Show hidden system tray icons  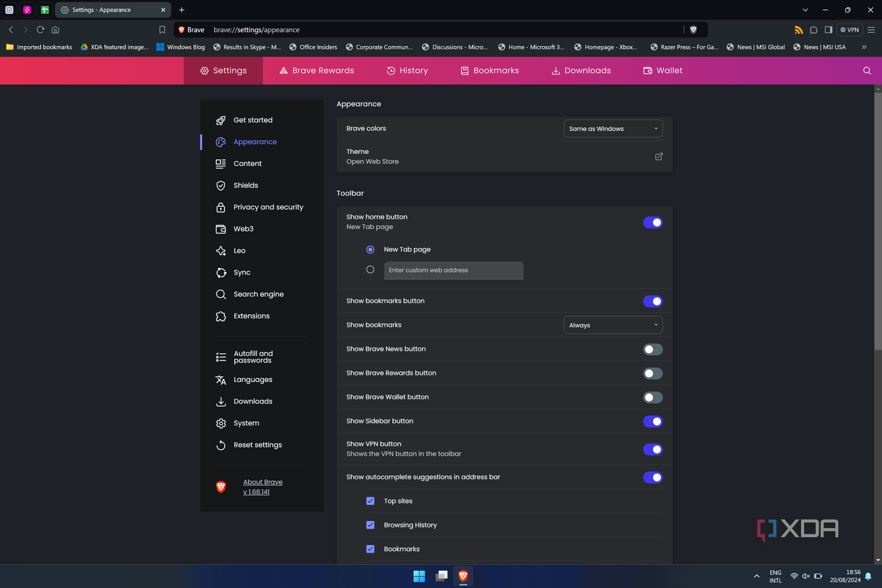point(757,576)
